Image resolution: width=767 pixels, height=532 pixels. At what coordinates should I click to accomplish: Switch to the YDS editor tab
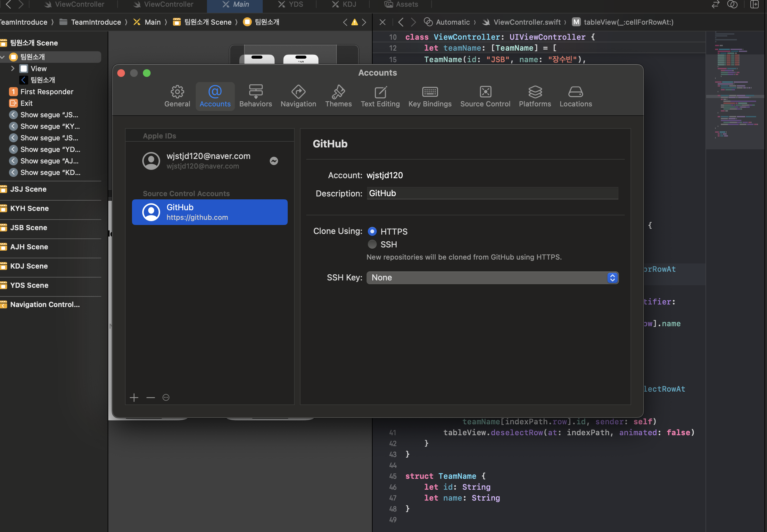(291, 4)
